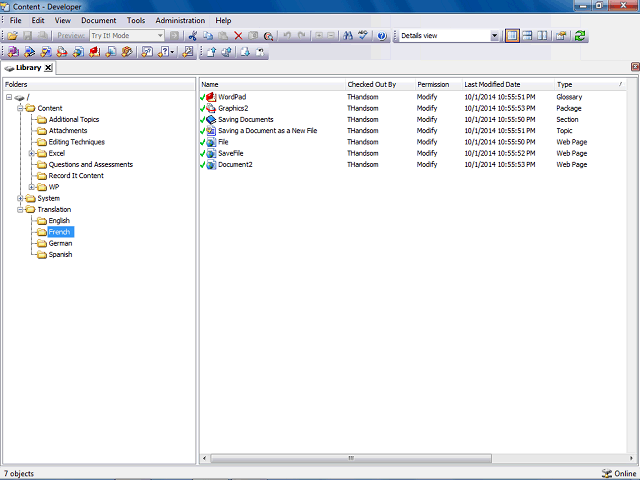Click the red X Delete icon
The width and height of the screenshot is (640, 480).
pyautogui.click(x=238, y=36)
